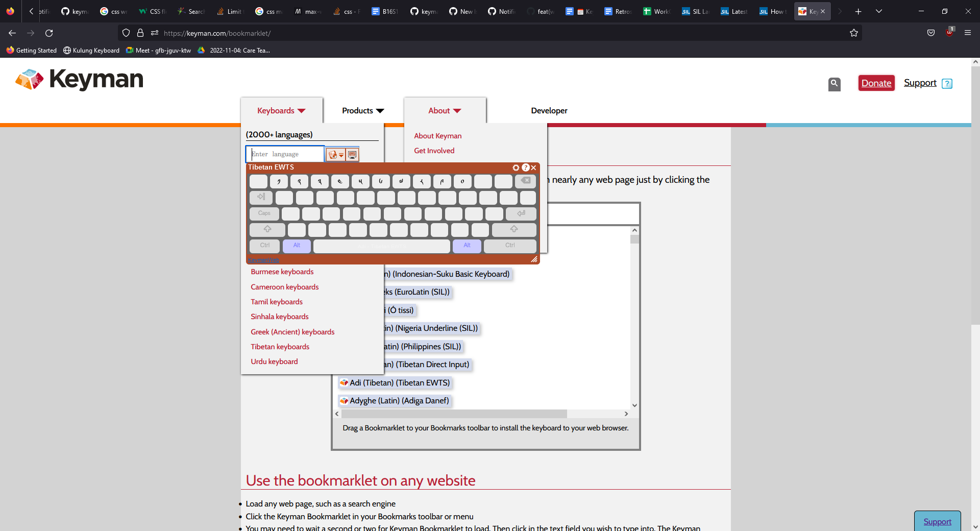Click the on-screen keyboard resize grip icon
This screenshot has height=531, width=980.
pyautogui.click(x=534, y=259)
